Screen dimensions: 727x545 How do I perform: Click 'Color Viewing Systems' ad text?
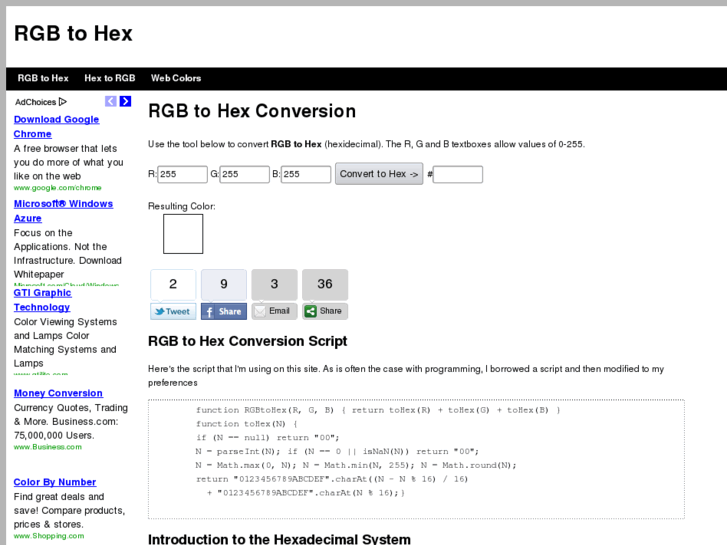click(x=65, y=322)
